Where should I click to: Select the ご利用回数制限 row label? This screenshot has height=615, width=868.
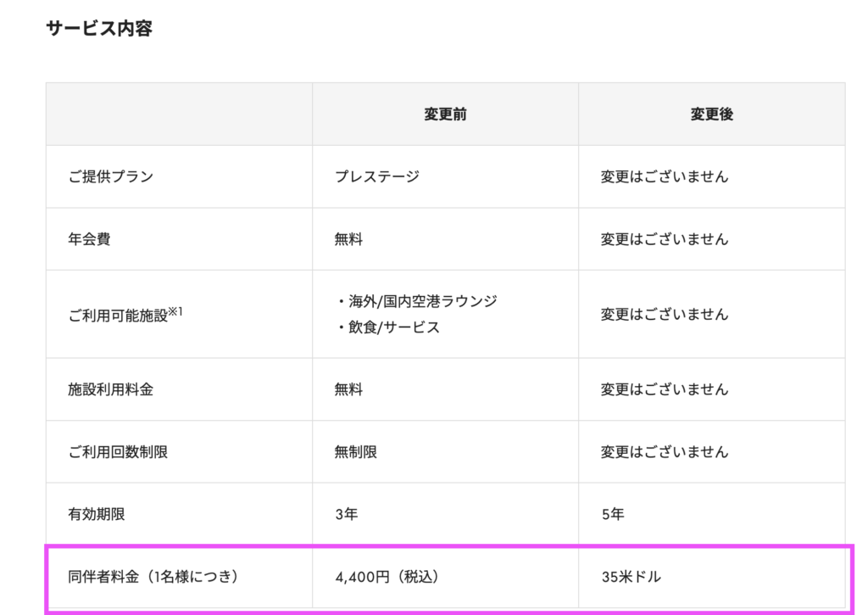pos(117,452)
